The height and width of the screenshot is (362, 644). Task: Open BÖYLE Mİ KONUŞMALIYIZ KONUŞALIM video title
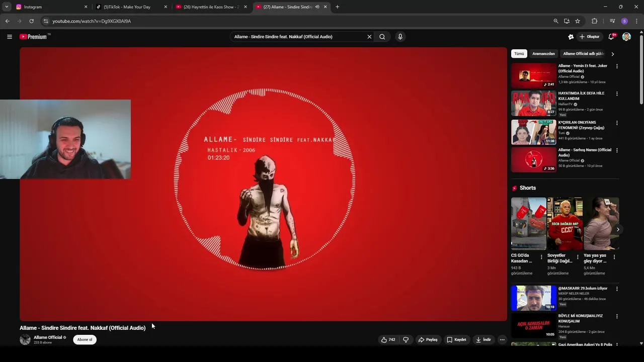pos(580,319)
